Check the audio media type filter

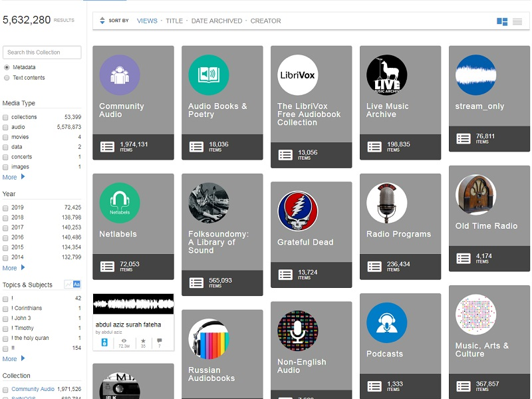point(5,128)
